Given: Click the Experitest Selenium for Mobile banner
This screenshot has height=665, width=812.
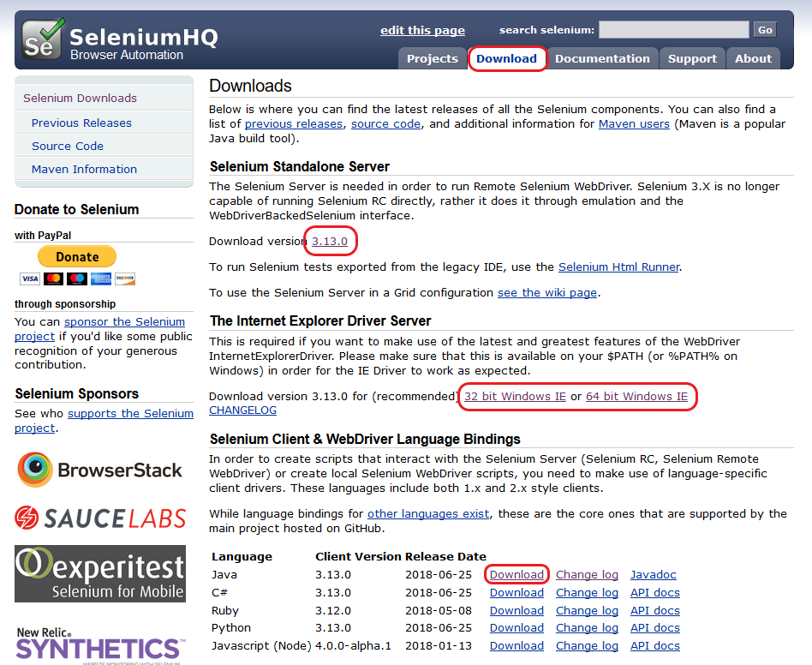Looking at the screenshot, I should pyautogui.click(x=100, y=573).
